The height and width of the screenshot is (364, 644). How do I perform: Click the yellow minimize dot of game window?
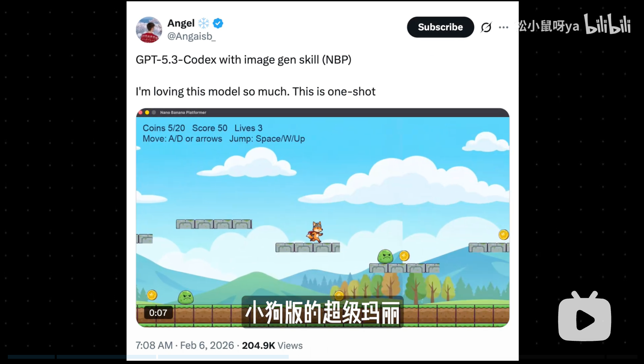pyautogui.click(x=147, y=112)
